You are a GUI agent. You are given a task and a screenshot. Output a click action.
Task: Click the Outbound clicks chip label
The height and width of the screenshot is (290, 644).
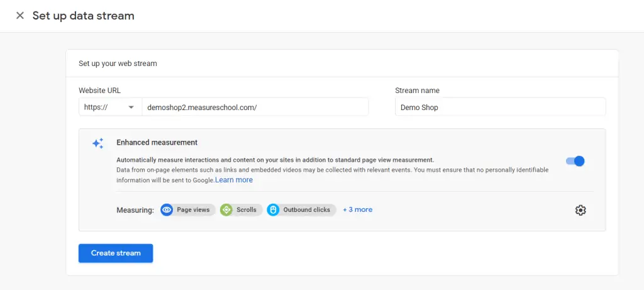tap(307, 210)
